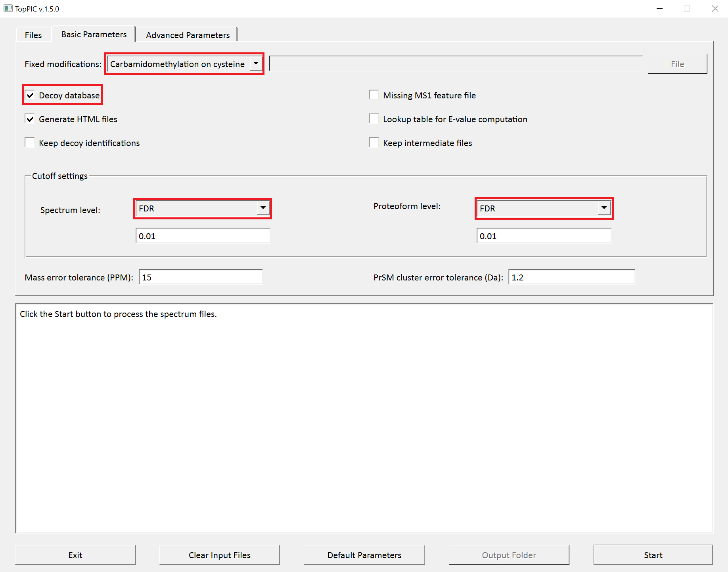728x572 pixels.
Task: Close the TopPIC window
Action: pyautogui.click(x=715, y=9)
